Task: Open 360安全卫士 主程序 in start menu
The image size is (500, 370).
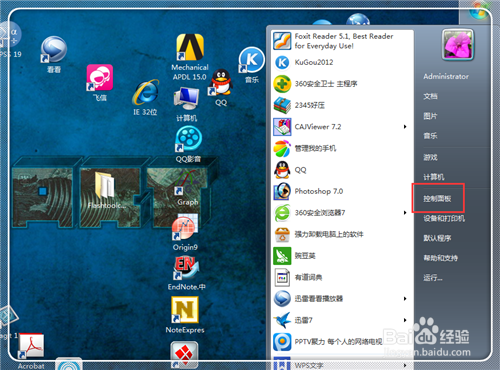Action: [x=342, y=84]
